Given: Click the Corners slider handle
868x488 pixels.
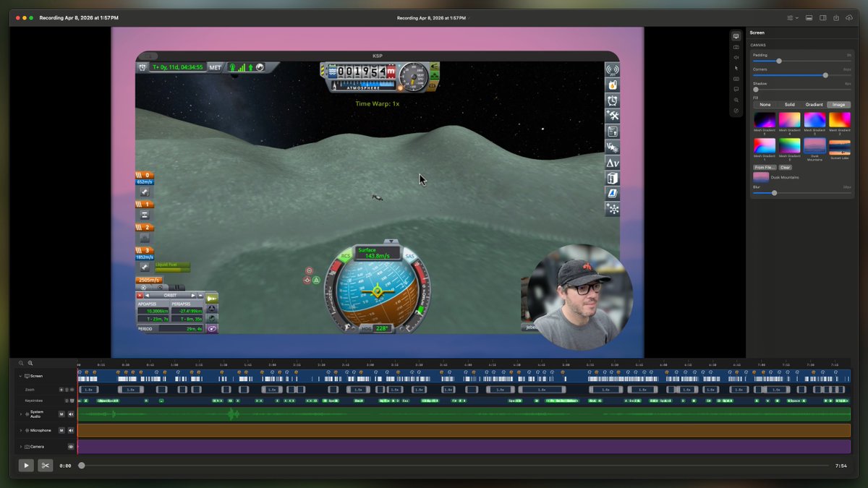Looking at the screenshot, I should pyautogui.click(x=825, y=75).
